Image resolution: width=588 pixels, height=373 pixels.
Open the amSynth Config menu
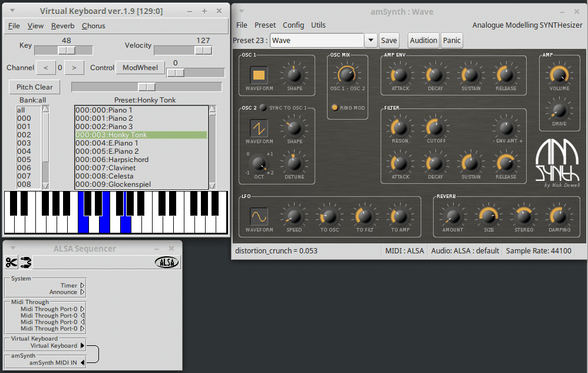293,25
